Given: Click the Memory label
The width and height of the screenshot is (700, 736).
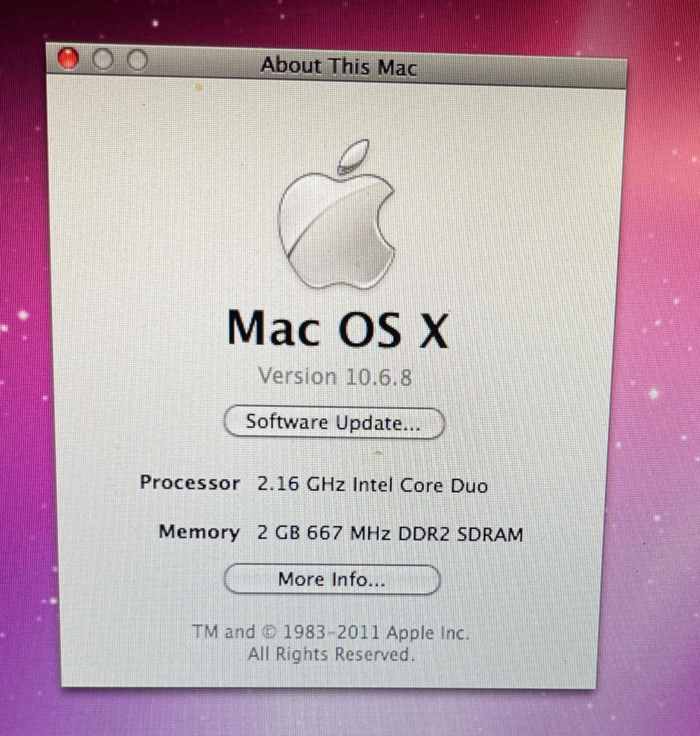Looking at the screenshot, I should coord(199,532).
